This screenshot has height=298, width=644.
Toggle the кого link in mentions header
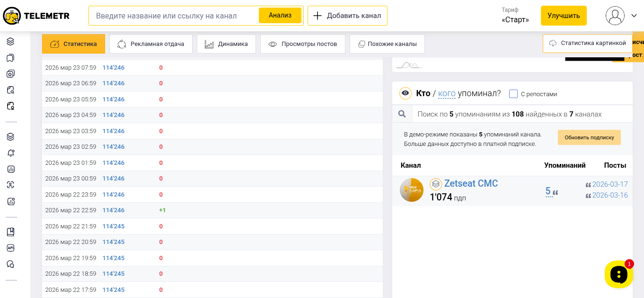447,93
